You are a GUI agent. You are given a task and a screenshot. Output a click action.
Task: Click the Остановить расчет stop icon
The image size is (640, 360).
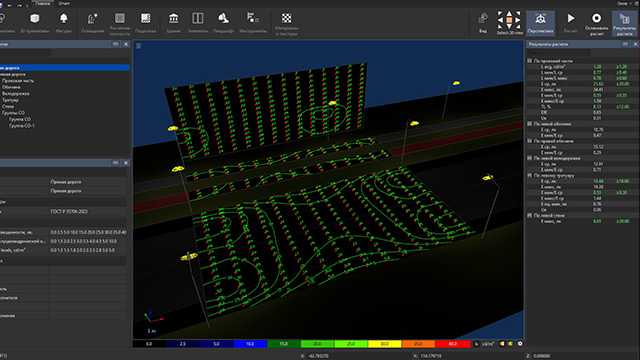[596, 24]
